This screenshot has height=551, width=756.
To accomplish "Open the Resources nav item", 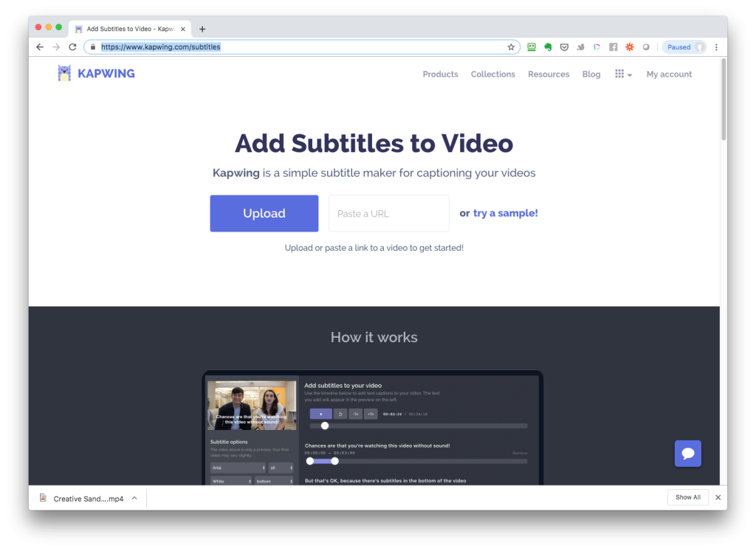I will coord(549,74).
